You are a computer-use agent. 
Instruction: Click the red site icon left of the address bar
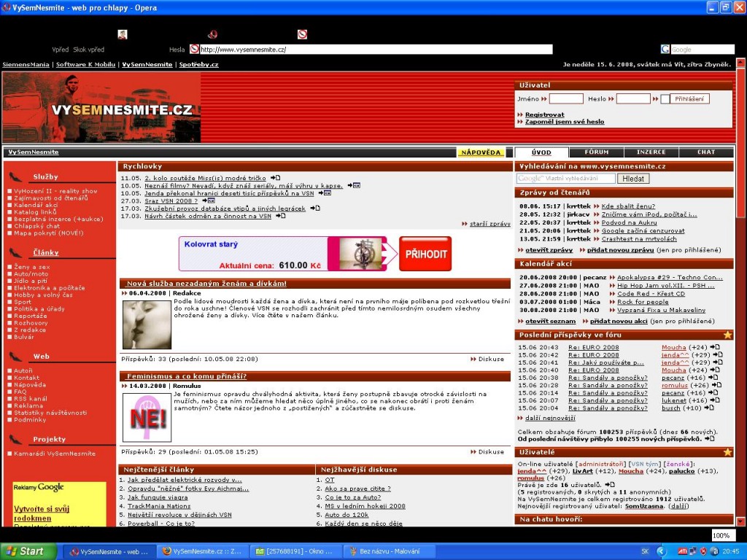(194, 49)
